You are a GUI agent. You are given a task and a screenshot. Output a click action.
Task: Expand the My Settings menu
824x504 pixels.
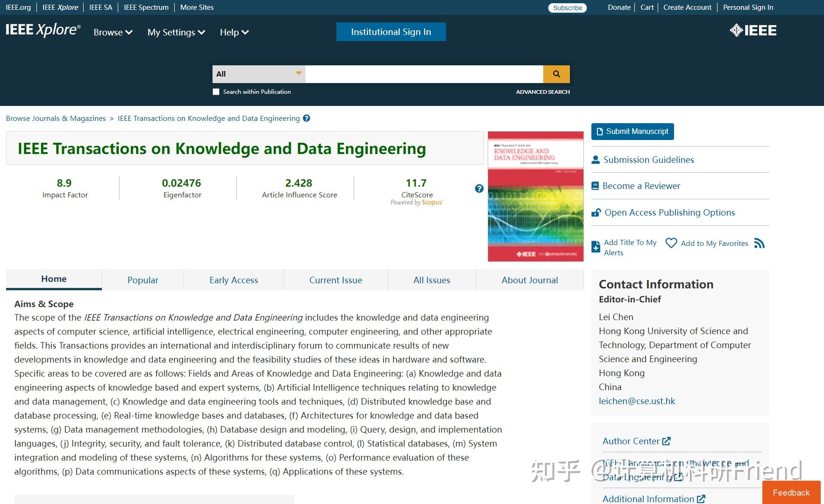(176, 32)
